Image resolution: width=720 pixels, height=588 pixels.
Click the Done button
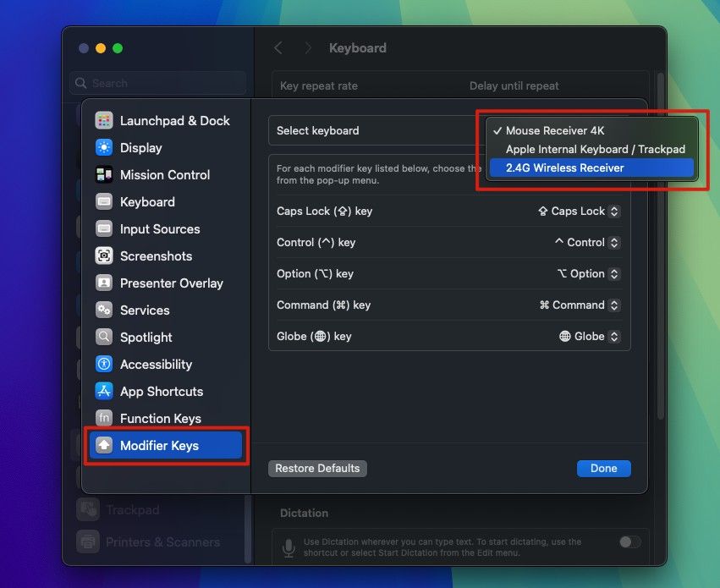(x=604, y=468)
